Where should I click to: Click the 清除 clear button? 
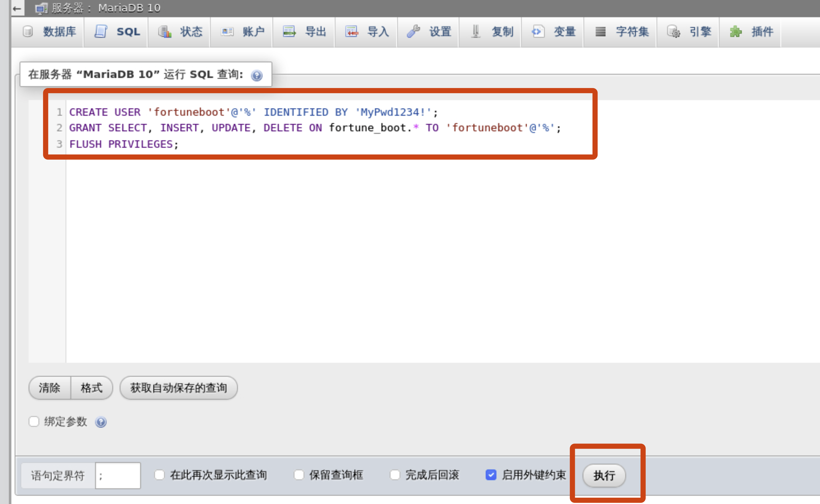click(x=50, y=388)
